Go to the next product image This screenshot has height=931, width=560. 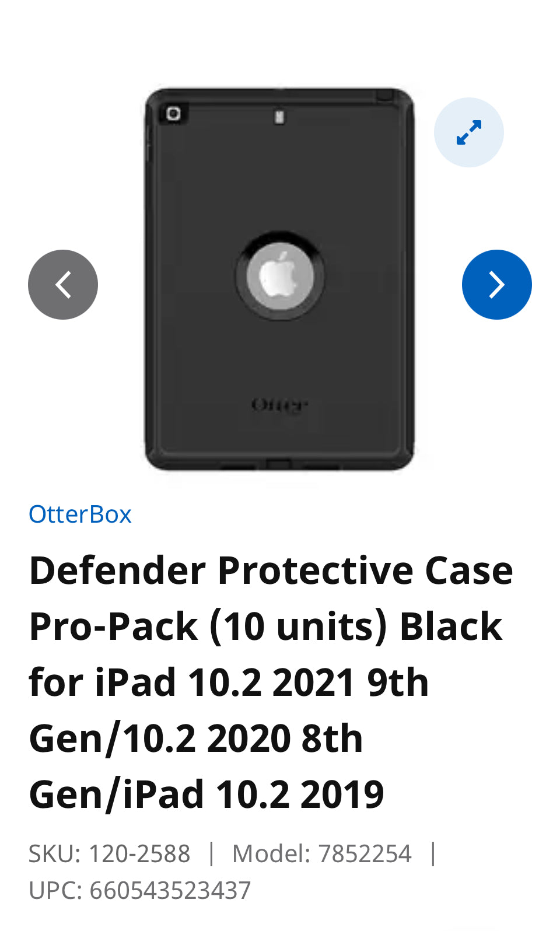pos(496,285)
